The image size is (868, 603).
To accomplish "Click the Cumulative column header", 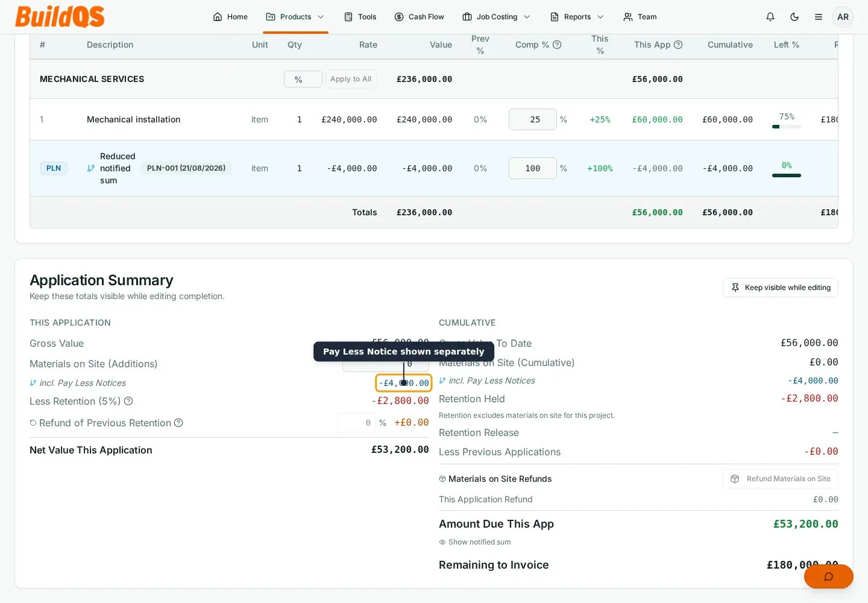I will point(730,45).
